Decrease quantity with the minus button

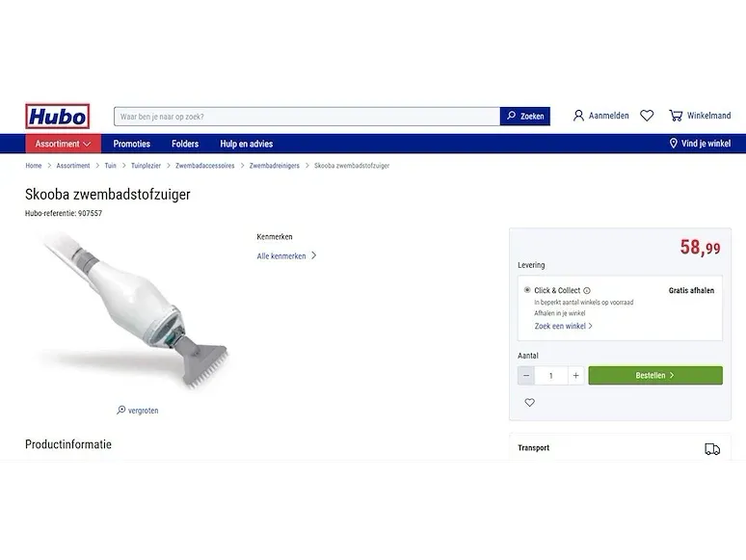click(526, 375)
